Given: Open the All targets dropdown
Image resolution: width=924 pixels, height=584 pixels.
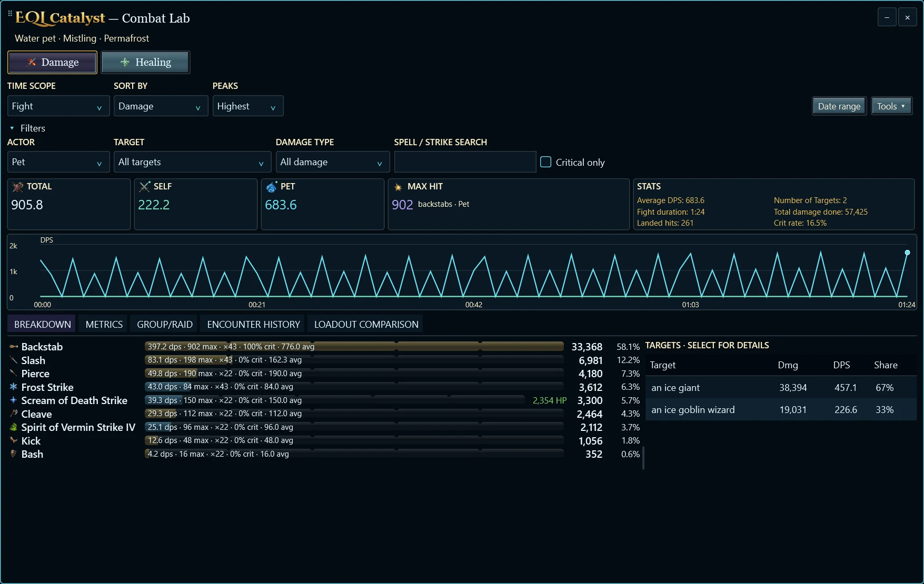Looking at the screenshot, I should click(x=192, y=162).
